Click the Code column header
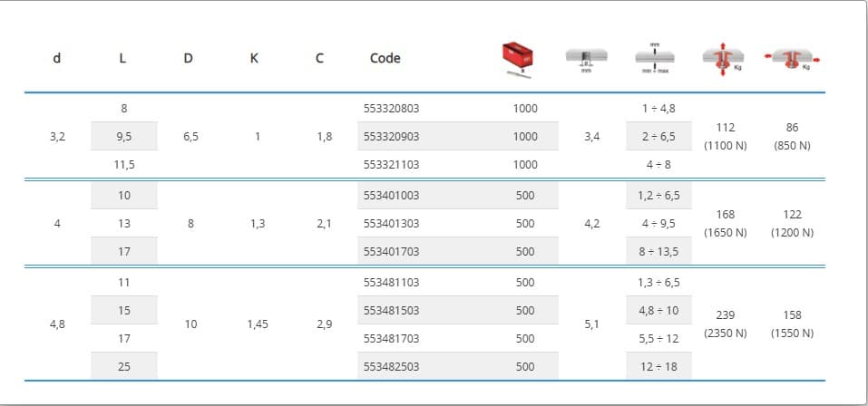Viewport: 868px width, 406px height. 385,58
